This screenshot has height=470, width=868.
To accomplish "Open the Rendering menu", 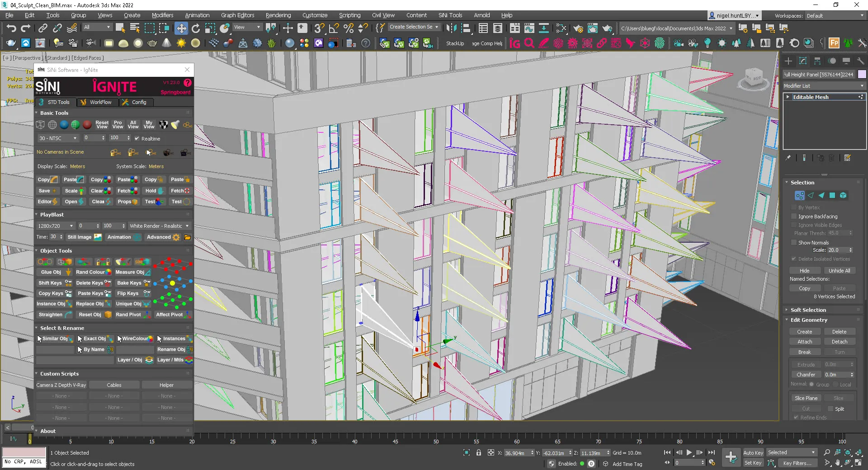I will click(278, 15).
